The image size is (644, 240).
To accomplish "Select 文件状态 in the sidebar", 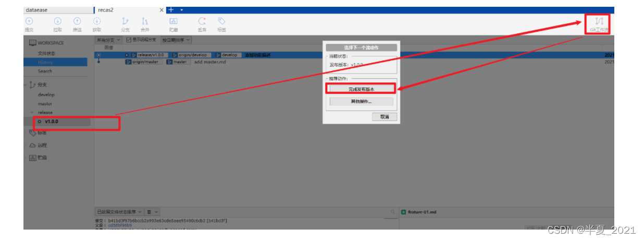I will [46, 53].
